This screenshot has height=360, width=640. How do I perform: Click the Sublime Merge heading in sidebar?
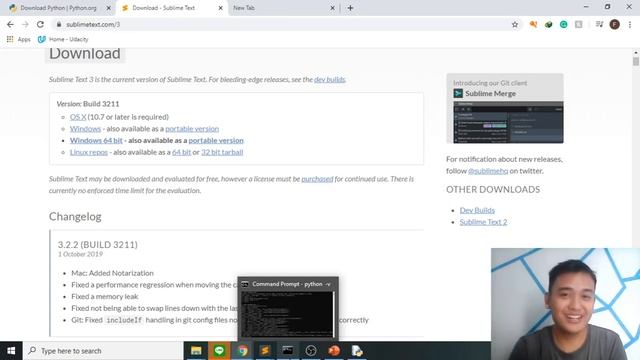[x=490, y=93]
